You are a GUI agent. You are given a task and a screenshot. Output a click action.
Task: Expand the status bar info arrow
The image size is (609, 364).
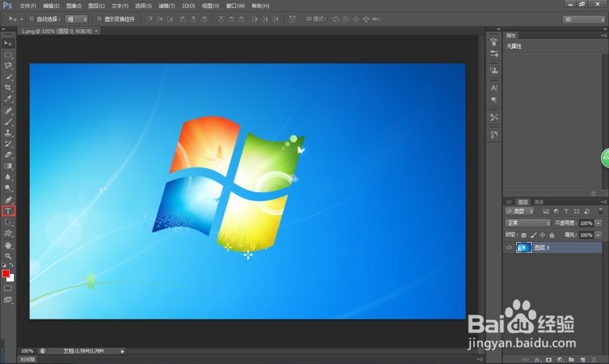pos(122,351)
